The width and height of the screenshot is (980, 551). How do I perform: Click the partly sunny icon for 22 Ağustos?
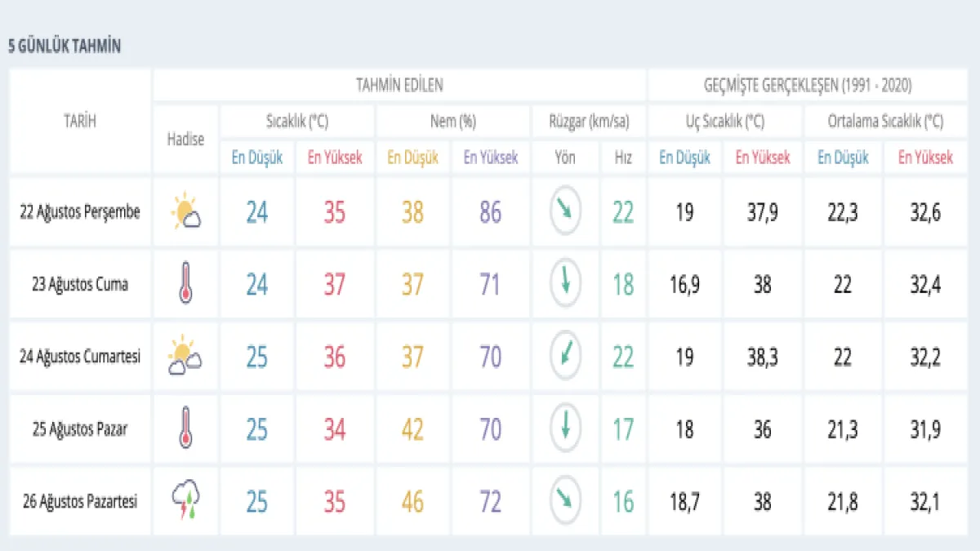[185, 212]
